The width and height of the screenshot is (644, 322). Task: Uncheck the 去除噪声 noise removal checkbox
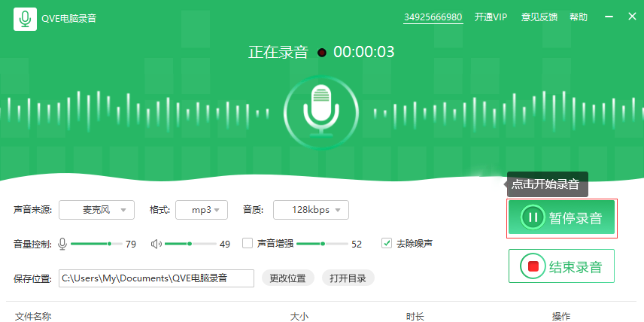click(x=387, y=243)
